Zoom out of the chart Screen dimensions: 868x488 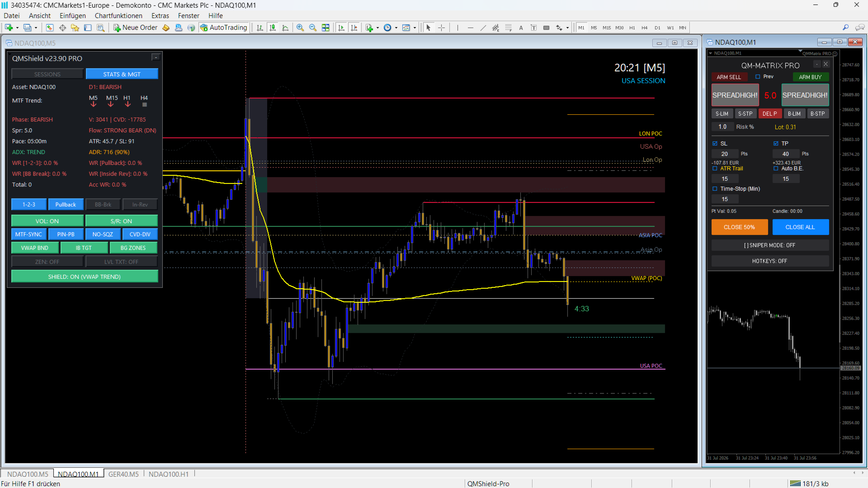[x=313, y=28]
